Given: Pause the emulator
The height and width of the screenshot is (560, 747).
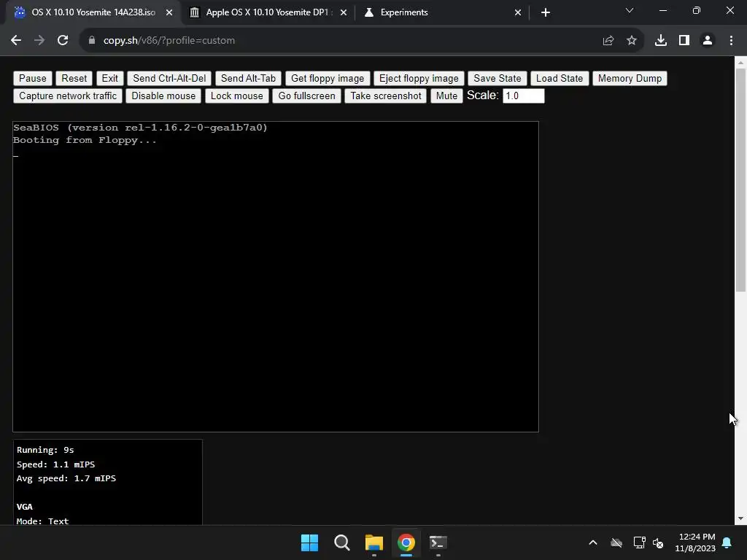Looking at the screenshot, I should [x=32, y=78].
